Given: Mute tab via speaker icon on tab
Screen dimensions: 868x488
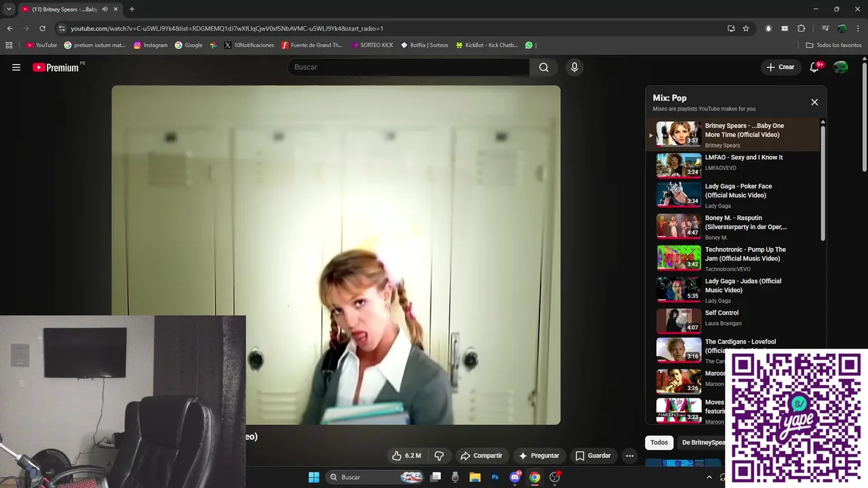Looking at the screenshot, I should 104,9.
